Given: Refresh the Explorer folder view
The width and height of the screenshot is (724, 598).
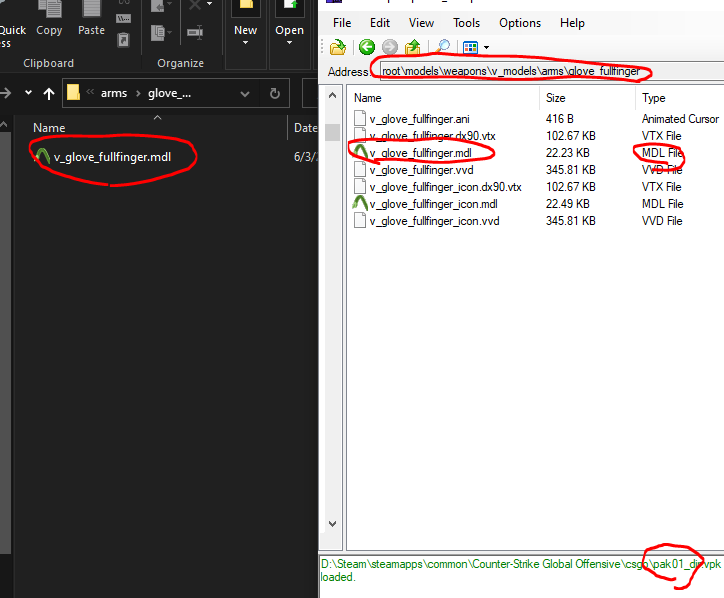Looking at the screenshot, I should 275,94.
